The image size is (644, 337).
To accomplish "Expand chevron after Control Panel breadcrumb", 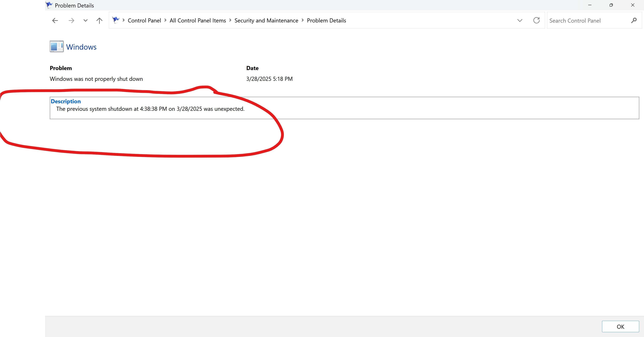I will click(165, 20).
